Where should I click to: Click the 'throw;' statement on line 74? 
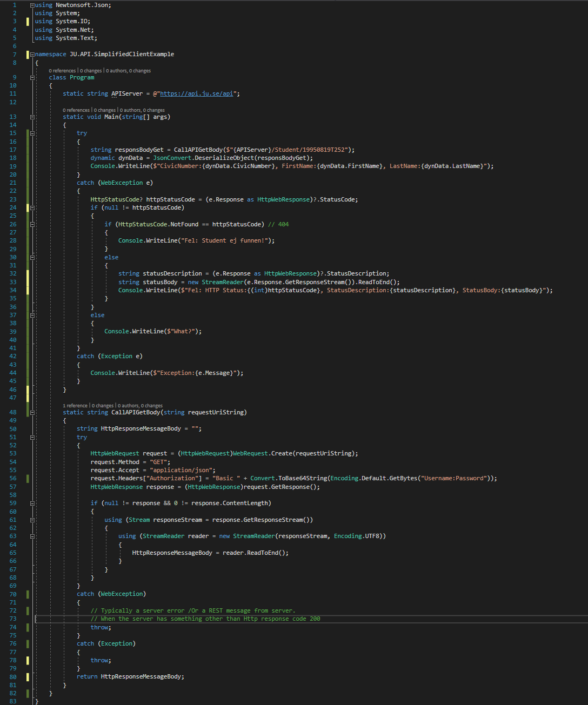click(x=101, y=627)
